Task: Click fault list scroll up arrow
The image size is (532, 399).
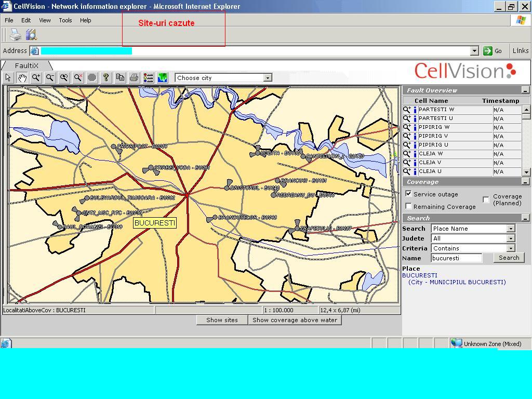Action: pyautogui.click(x=526, y=109)
